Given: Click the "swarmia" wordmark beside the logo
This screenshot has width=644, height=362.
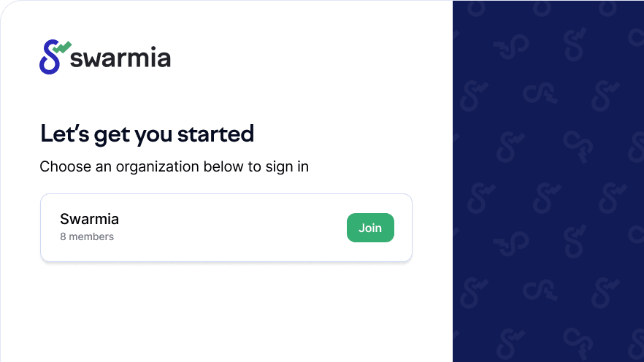Looking at the screenshot, I should (120, 58).
